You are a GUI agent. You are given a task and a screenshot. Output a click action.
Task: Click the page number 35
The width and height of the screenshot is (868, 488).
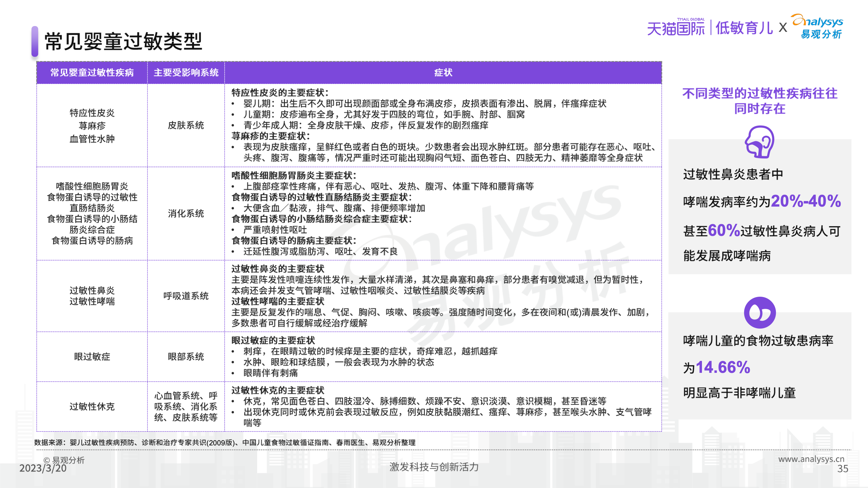point(842,468)
